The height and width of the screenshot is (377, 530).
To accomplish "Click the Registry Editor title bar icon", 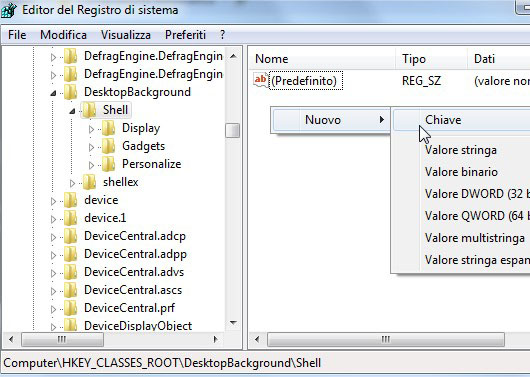I will (9, 10).
